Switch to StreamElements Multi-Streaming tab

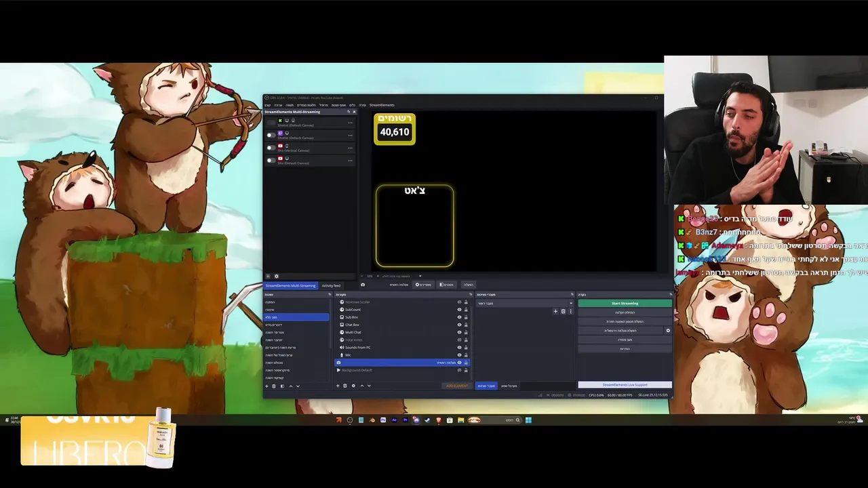(x=290, y=285)
